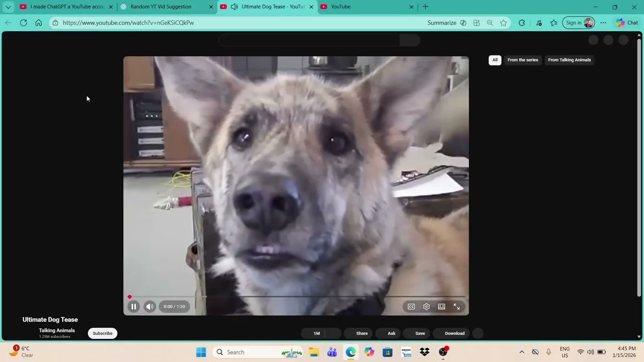Close the Random YT Vid Suggestion tab
This screenshot has width=644, height=362.
pyautogui.click(x=211, y=7)
